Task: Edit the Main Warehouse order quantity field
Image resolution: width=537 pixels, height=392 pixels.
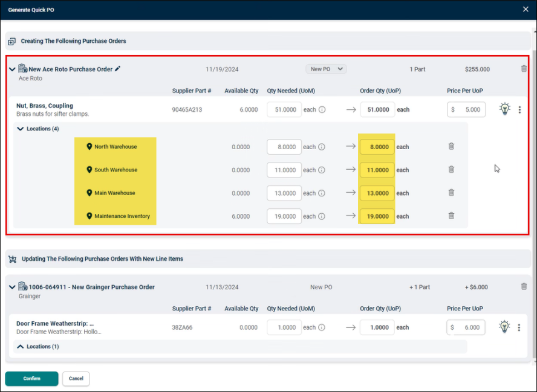Action: tap(377, 193)
